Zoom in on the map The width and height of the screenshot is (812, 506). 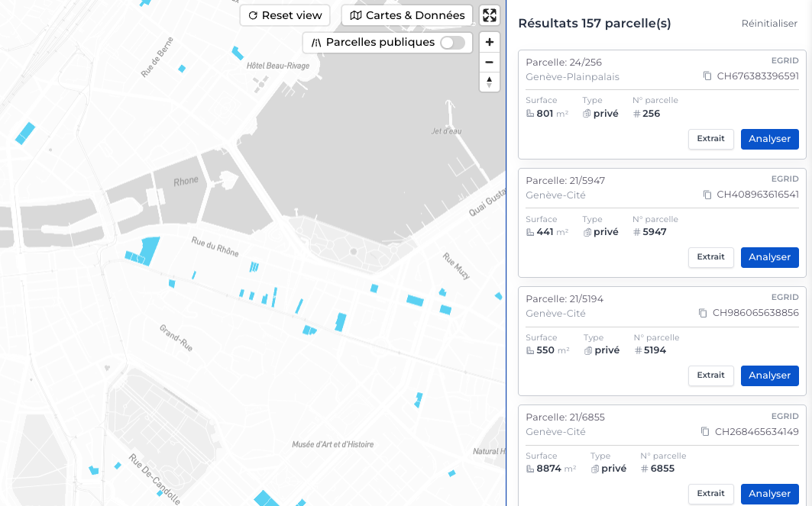click(490, 42)
